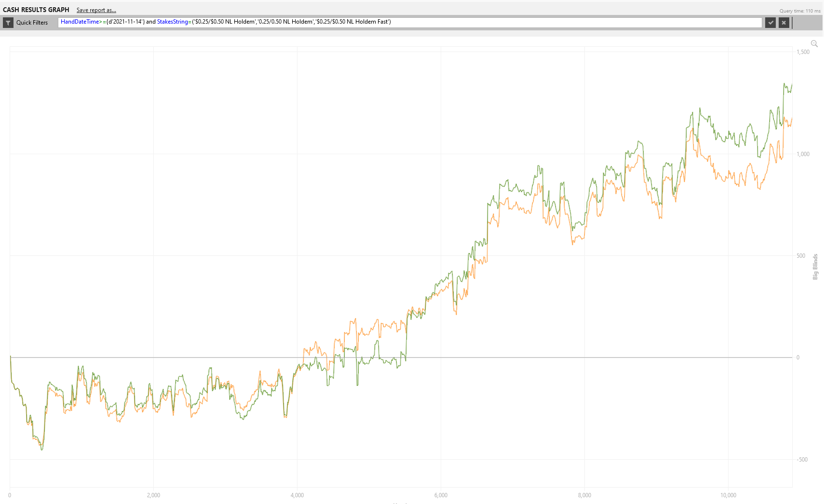Click the 4,000 hands axis label
Viewport: 824px width, 504px height.
(297, 495)
